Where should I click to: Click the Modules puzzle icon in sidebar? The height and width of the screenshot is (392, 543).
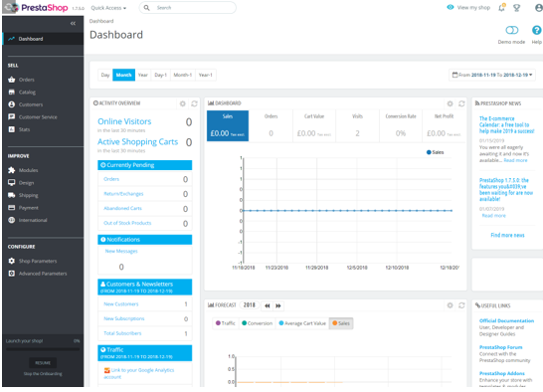pos(11,170)
